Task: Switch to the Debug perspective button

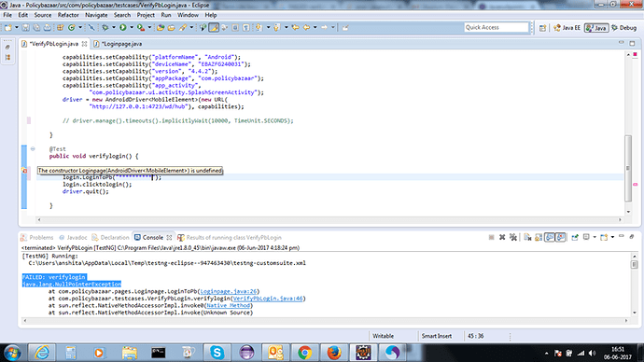Action: click(x=623, y=27)
